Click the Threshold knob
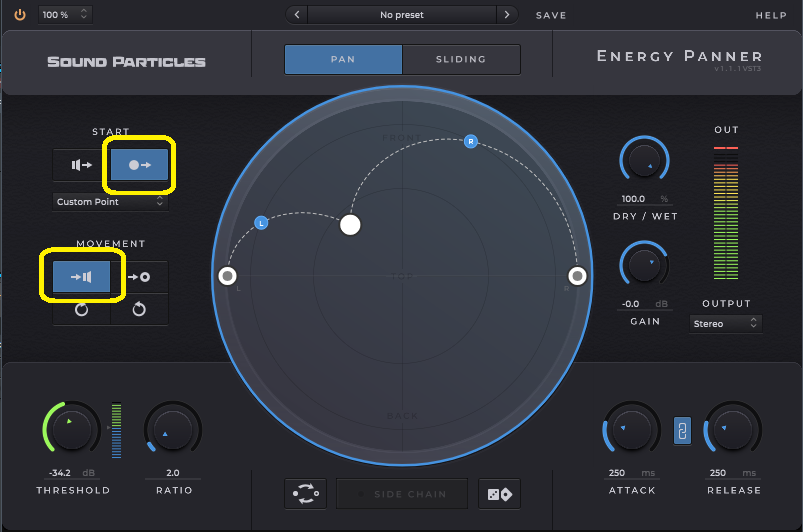Image resolution: width=803 pixels, height=532 pixels. (72, 429)
